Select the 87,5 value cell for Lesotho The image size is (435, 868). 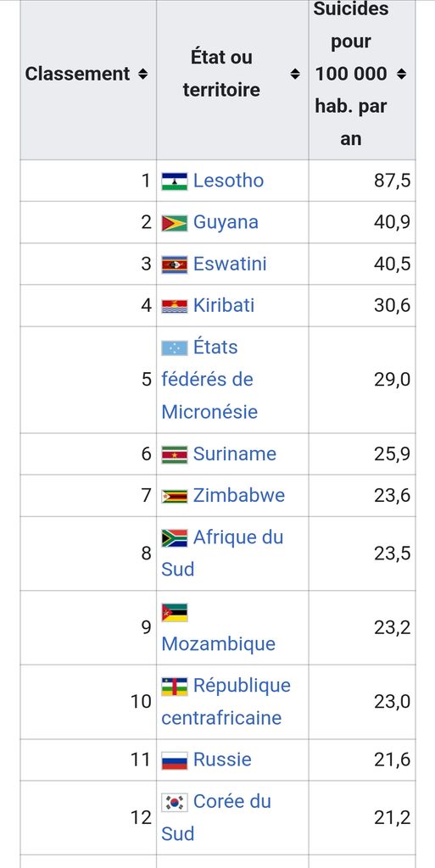[362, 181]
